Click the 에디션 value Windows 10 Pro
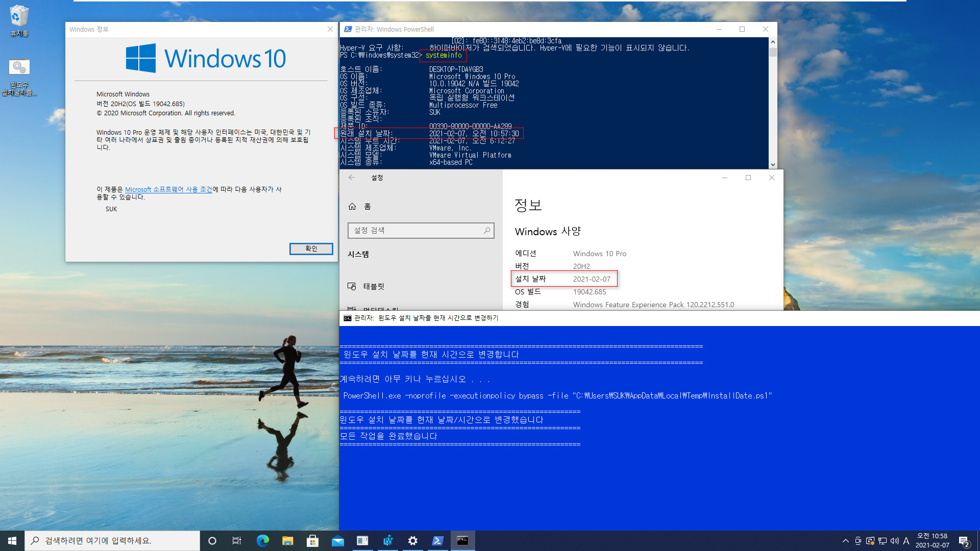The height and width of the screenshot is (551, 980). coord(600,254)
